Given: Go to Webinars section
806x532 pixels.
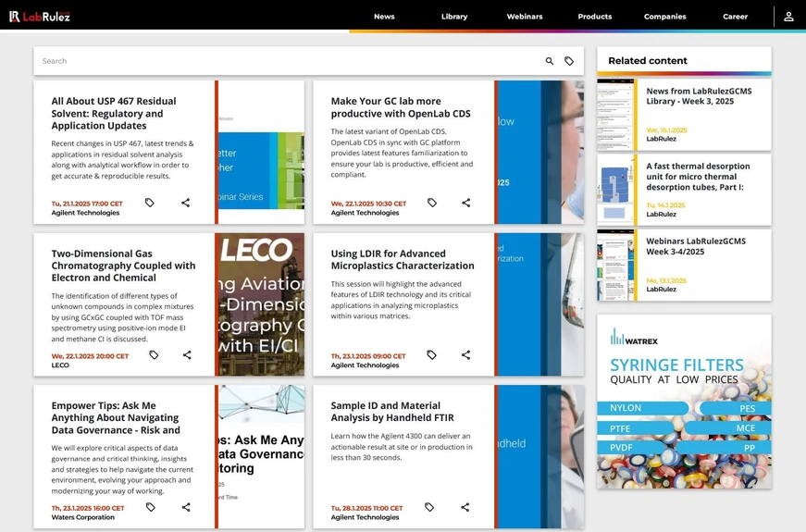Looking at the screenshot, I should tap(525, 17).
